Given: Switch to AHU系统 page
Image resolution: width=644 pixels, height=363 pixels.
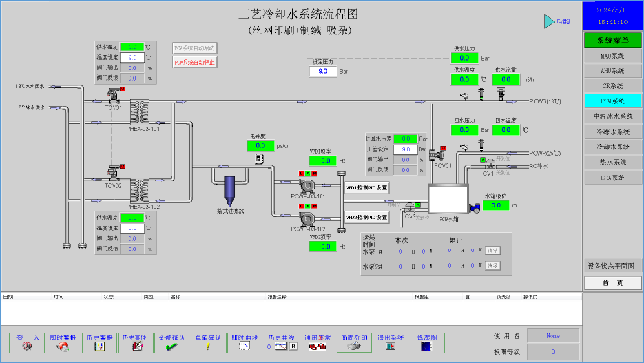Looking at the screenshot, I should [612, 71].
